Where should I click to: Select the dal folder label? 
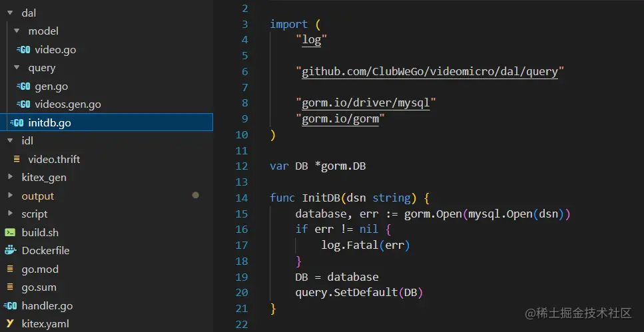tap(29, 13)
